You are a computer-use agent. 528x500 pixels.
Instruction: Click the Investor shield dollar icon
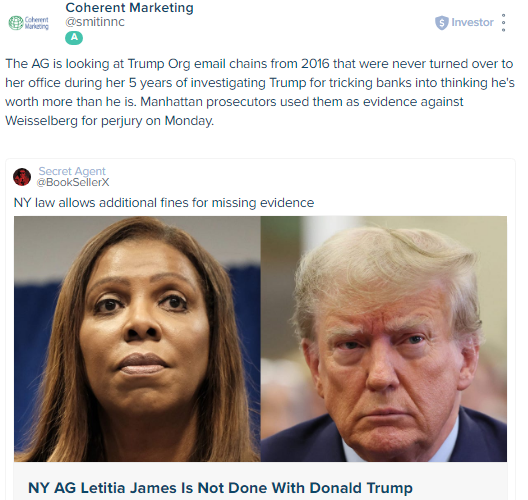[441, 23]
